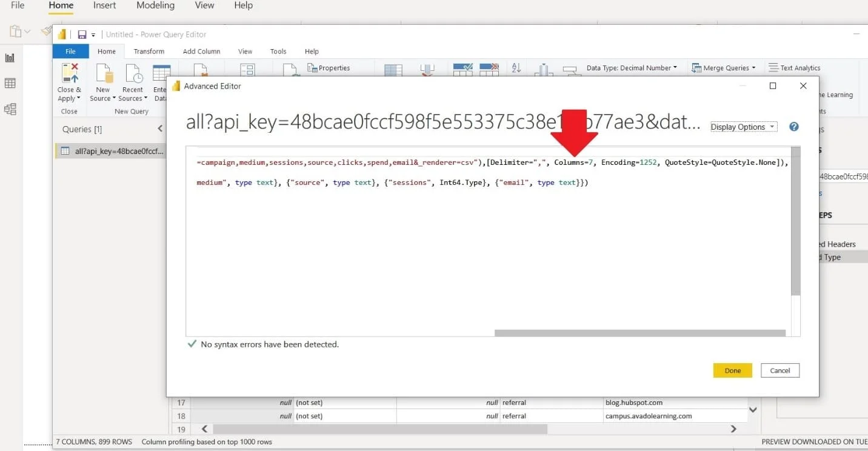Click Recent Sources icon

click(x=133, y=73)
